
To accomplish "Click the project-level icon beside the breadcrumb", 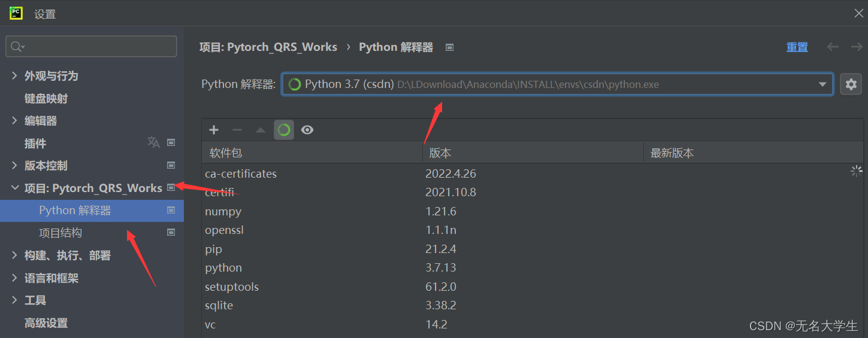I will pos(450,47).
